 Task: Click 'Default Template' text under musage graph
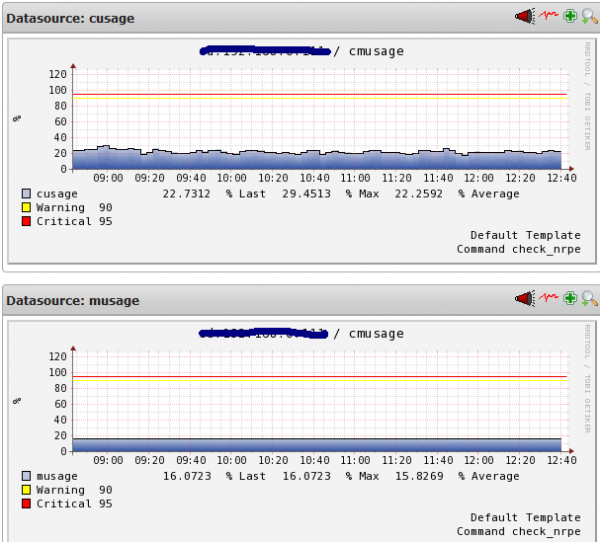pyautogui.click(x=525, y=518)
